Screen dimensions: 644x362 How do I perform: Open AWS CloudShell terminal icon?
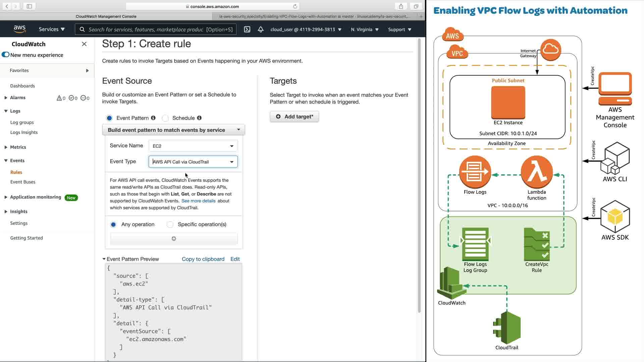click(x=247, y=29)
